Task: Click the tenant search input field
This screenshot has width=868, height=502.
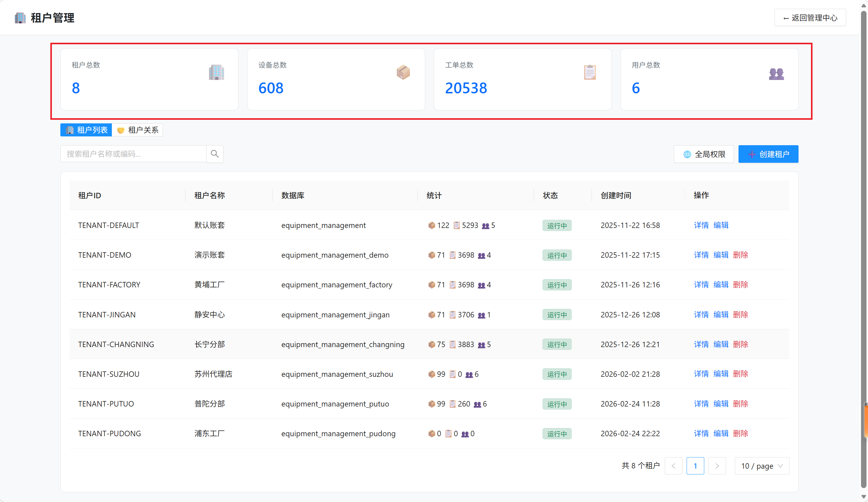Action: [133, 154]
